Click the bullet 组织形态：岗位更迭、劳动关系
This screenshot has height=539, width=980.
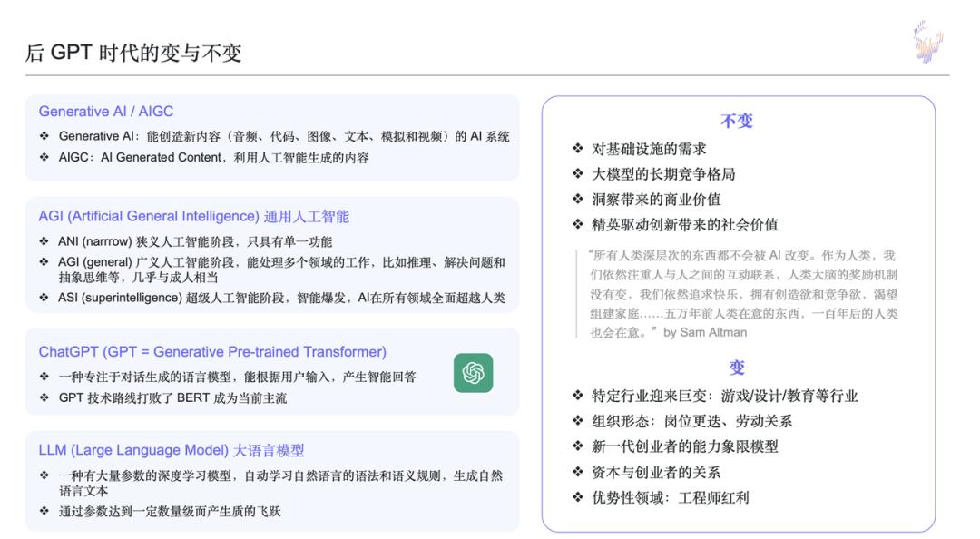click(x=691, y=421)
